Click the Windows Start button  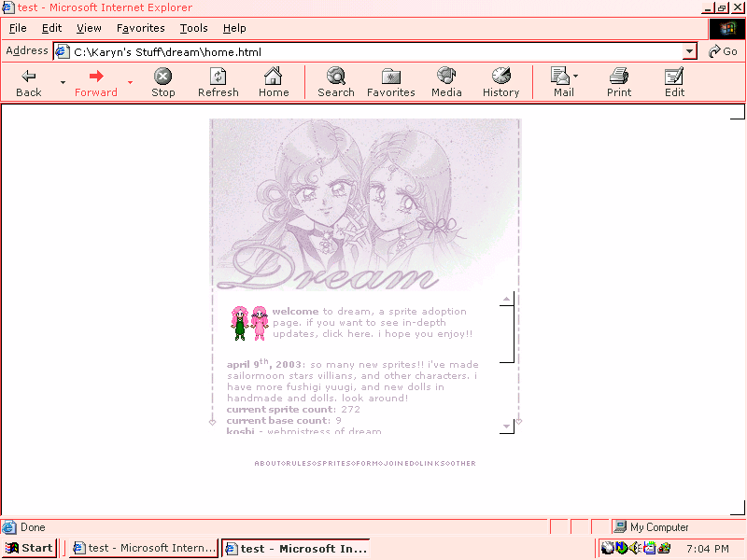(x=29, y=548)
